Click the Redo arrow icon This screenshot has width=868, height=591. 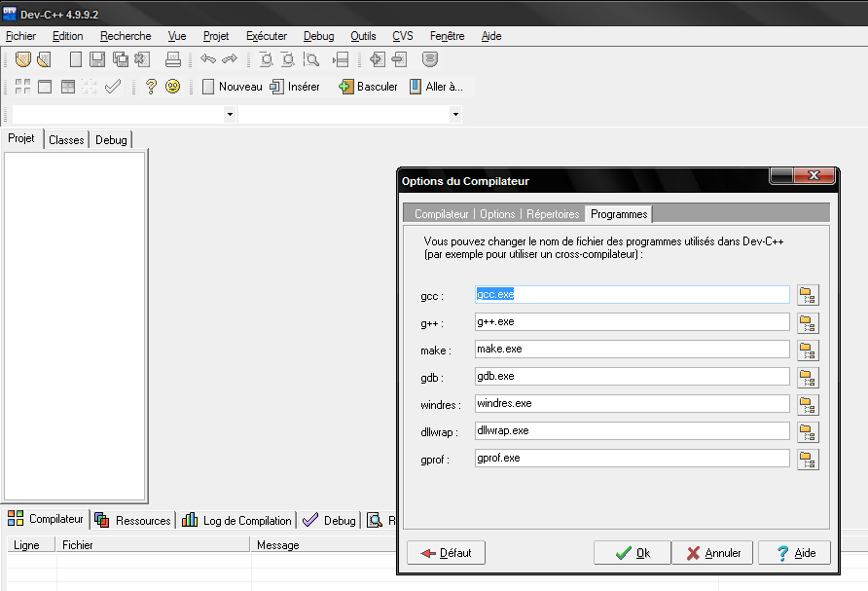tap(230, 58)
